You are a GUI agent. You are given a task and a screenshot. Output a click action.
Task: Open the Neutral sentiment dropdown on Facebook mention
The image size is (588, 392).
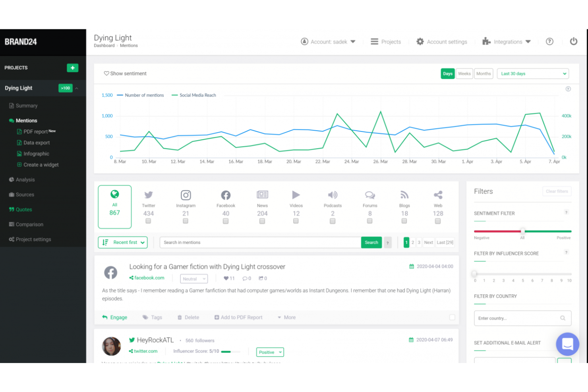tap(194, 279)
